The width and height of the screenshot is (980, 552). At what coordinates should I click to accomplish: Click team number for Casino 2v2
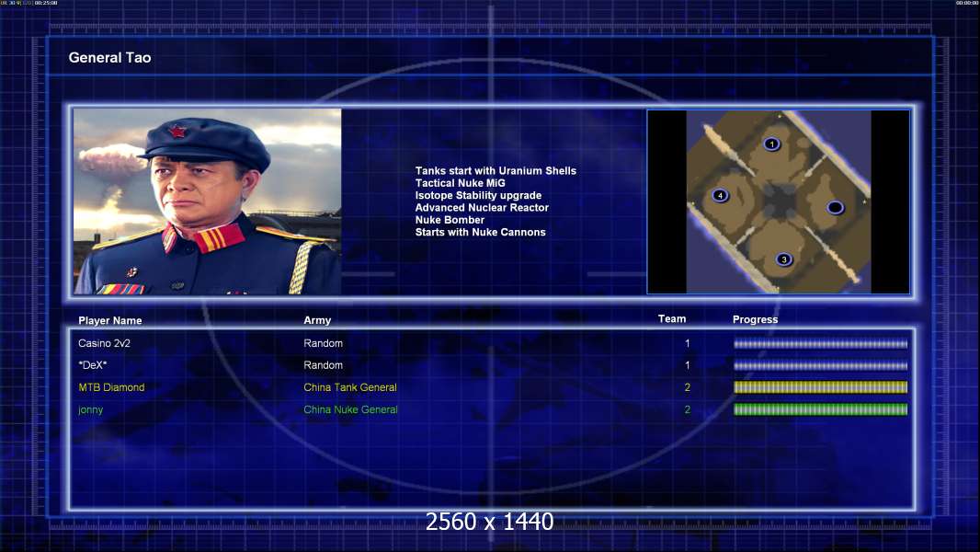coord(688,343)
